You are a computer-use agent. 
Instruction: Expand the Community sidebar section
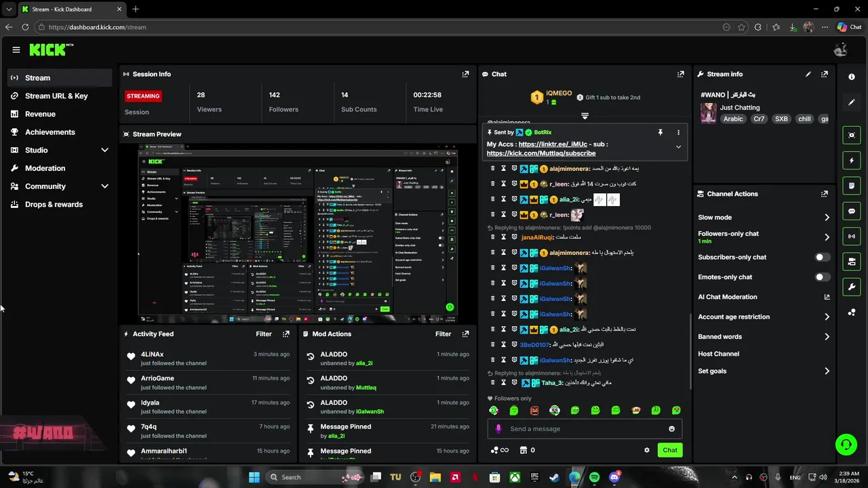tap(104, 186)
